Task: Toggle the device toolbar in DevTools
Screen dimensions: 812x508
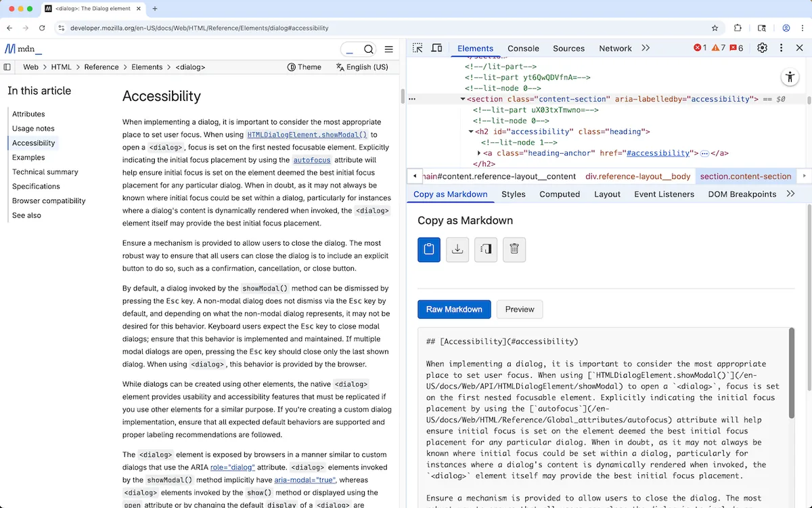Action: [436, 48]
